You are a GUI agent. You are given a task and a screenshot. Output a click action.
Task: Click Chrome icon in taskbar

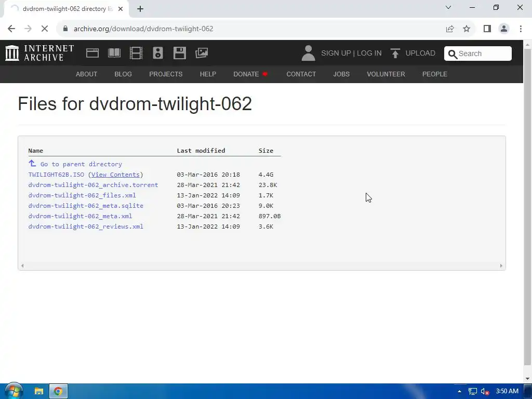[58, 391]
